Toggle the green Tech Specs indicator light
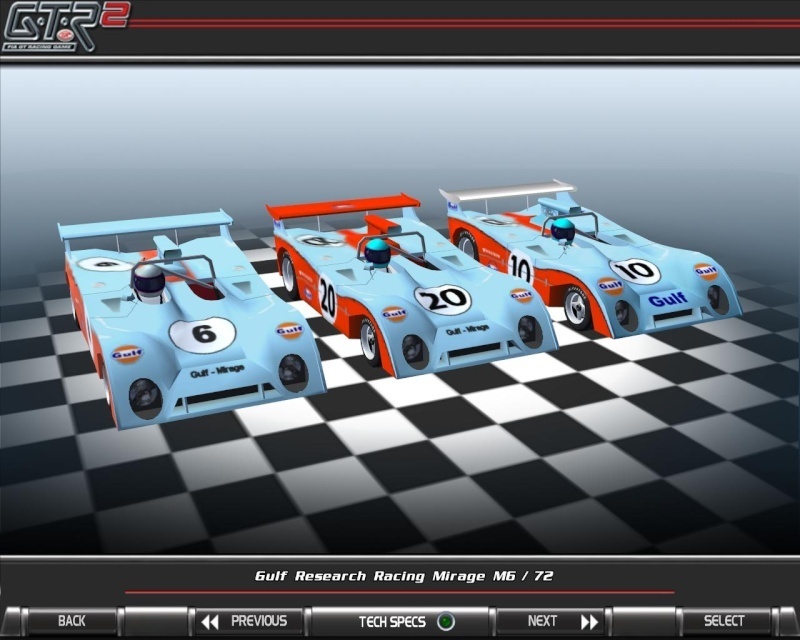 click(x=445, y=622)
